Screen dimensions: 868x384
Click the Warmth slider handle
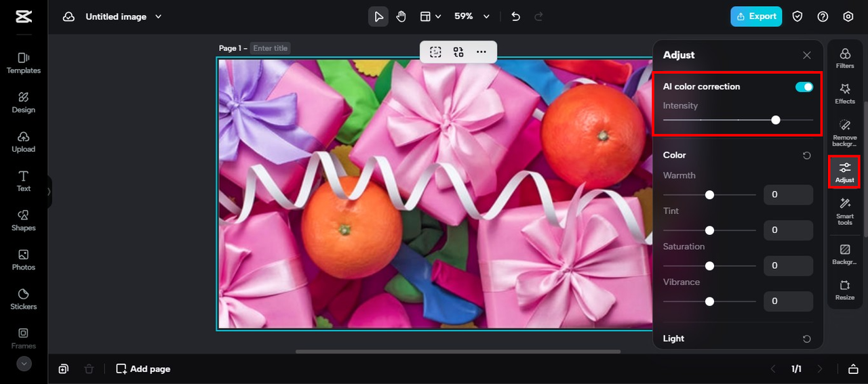709,194
